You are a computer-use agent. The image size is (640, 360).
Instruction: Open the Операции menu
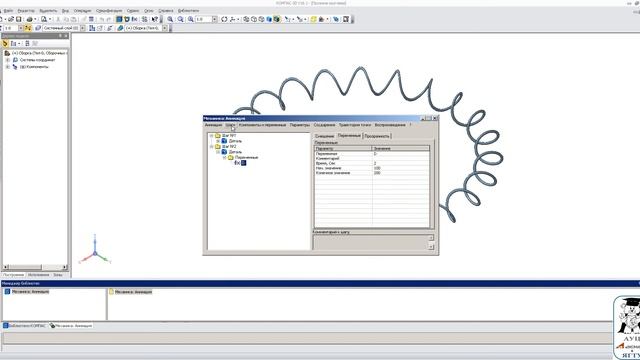[82, 11]
